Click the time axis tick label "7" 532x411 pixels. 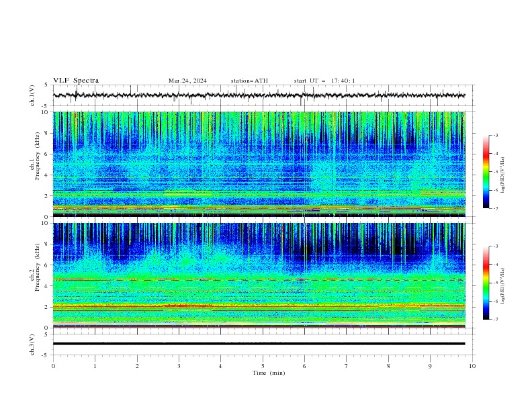click(347, 366)
